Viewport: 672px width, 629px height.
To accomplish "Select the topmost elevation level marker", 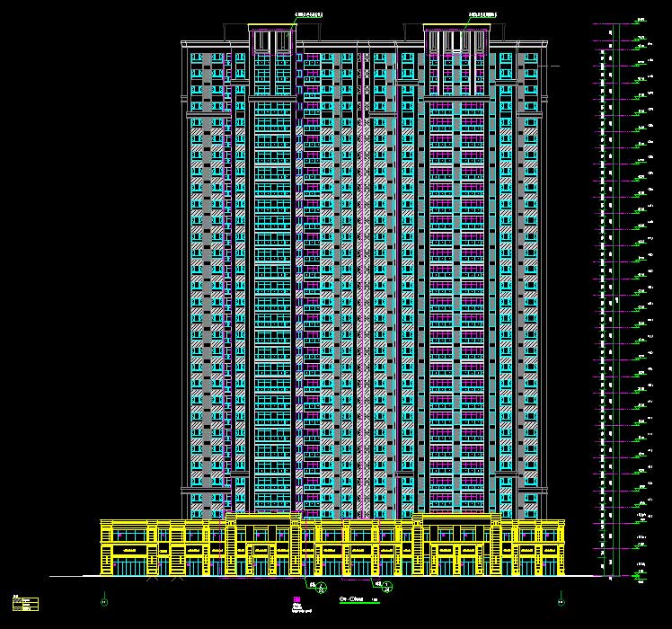I will coord(641,20).
